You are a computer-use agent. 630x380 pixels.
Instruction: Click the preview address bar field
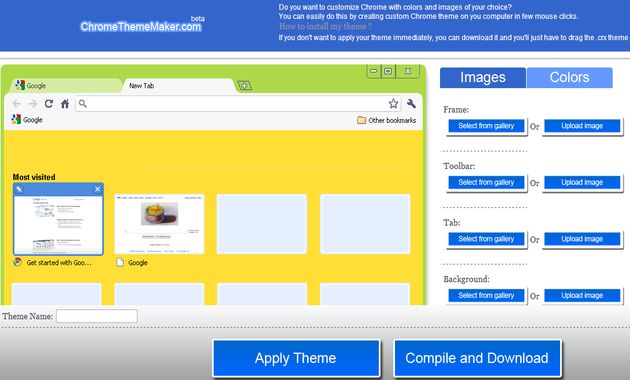239,104
